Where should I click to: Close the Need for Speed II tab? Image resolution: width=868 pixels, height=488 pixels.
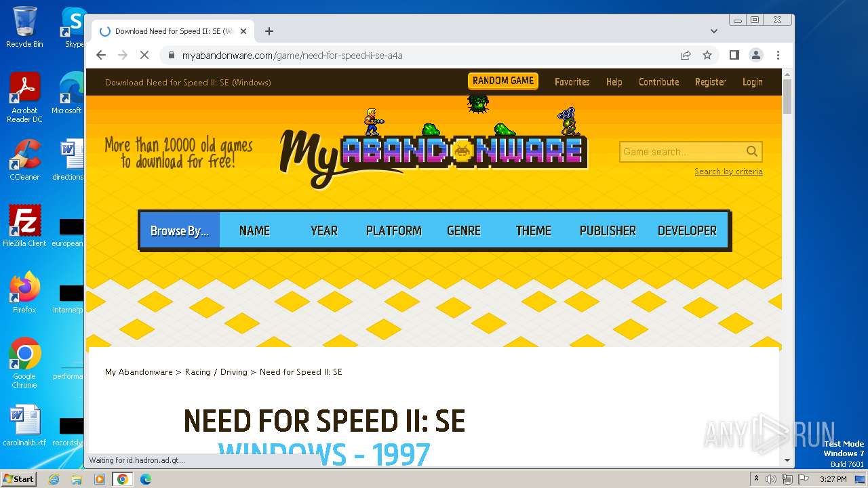[243, 31]
